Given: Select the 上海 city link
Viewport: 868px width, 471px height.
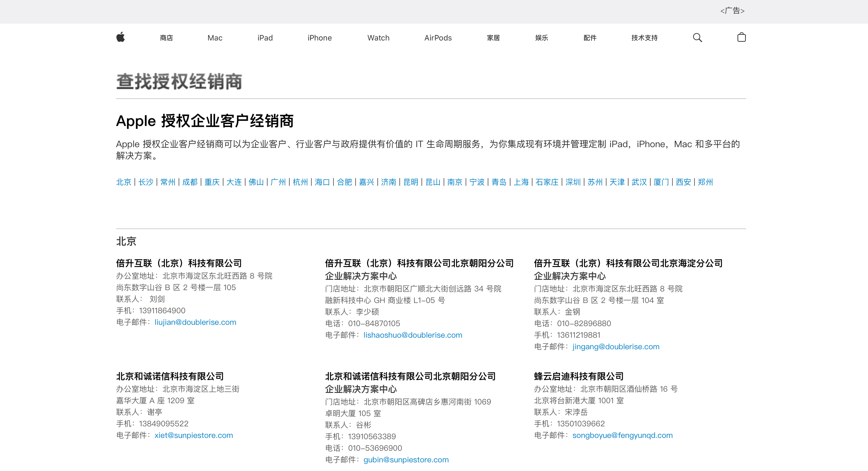Looking at the screenshot, I should point(521,182).
